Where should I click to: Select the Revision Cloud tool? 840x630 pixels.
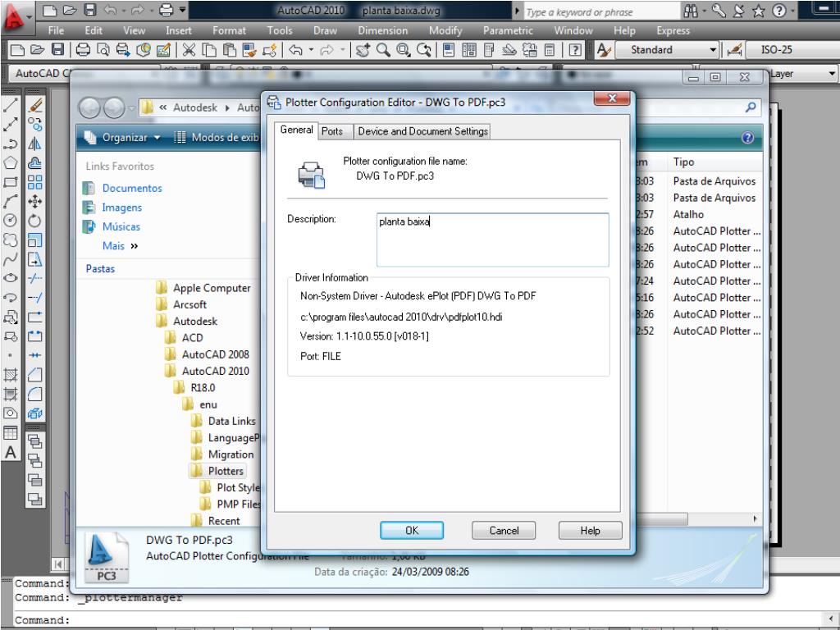[x=10, y=240]
